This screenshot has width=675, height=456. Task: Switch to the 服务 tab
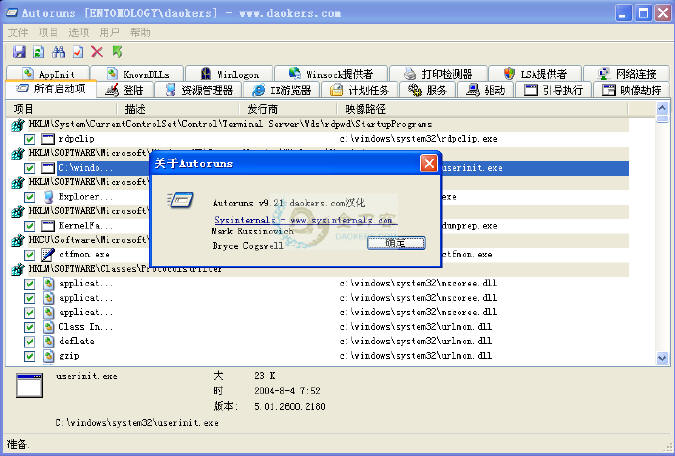pyautogui.click(x=427, y=90)
